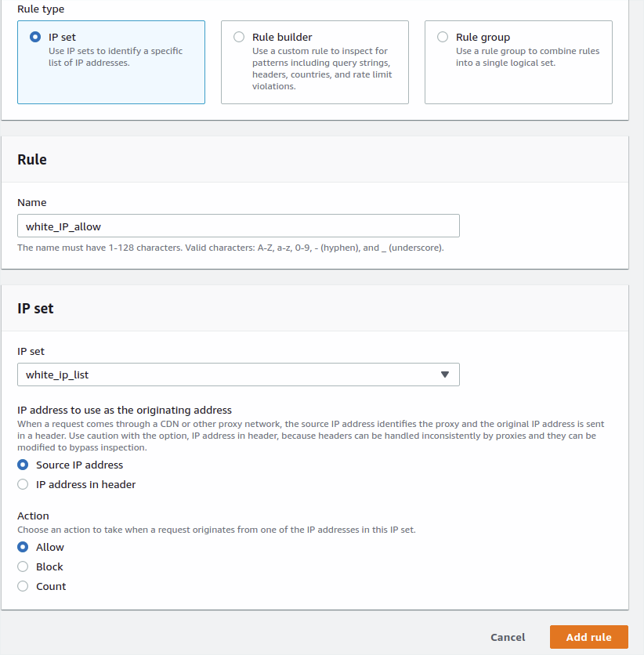
Task: Choose the Rule builder rule type
Action: click(239, 37)
